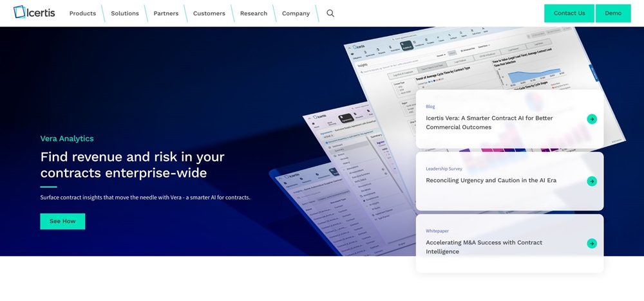Image resolution: width=644 pixels, height=301 pixels.
Task: Click arrow icon on Leadership Survey card
Action: (592, 181)
